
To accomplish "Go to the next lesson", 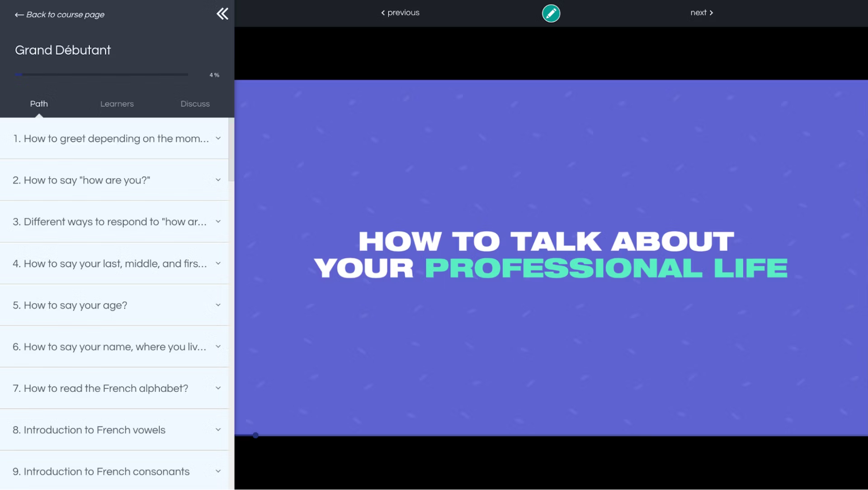I will [701, 13].
